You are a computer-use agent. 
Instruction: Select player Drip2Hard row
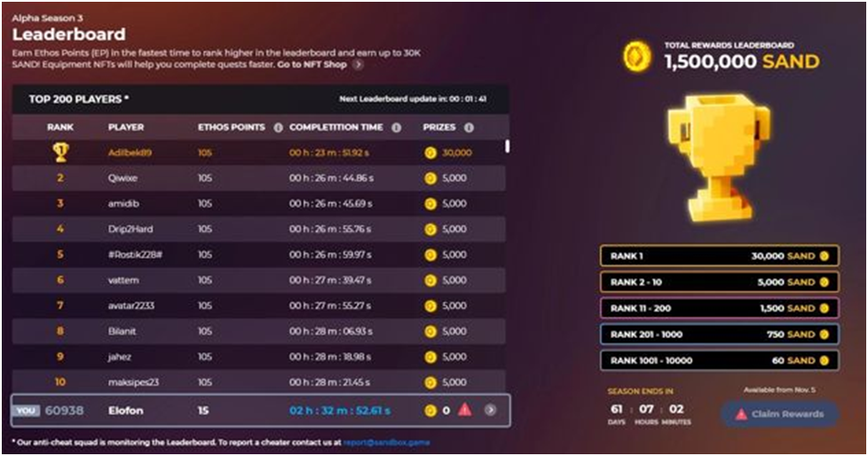tap(258, 229)
